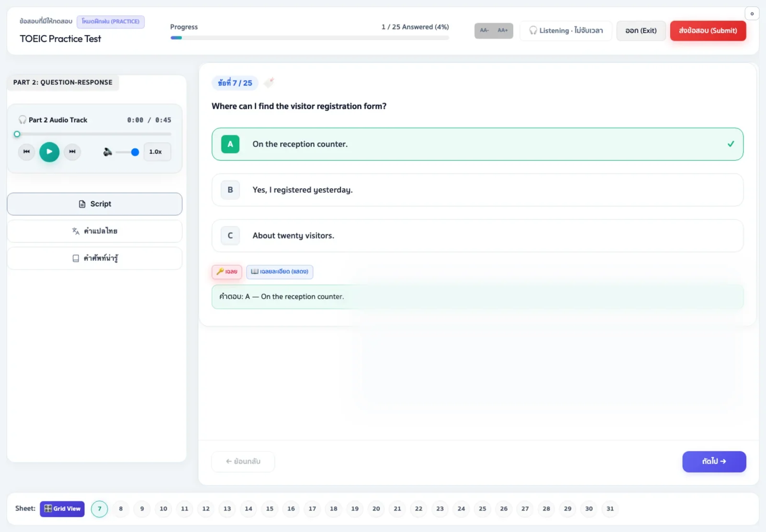Open vocabulary tab (คำศัพท์น่ารู้)
Viewport: 766px width, 532px height.
point(94,258)
